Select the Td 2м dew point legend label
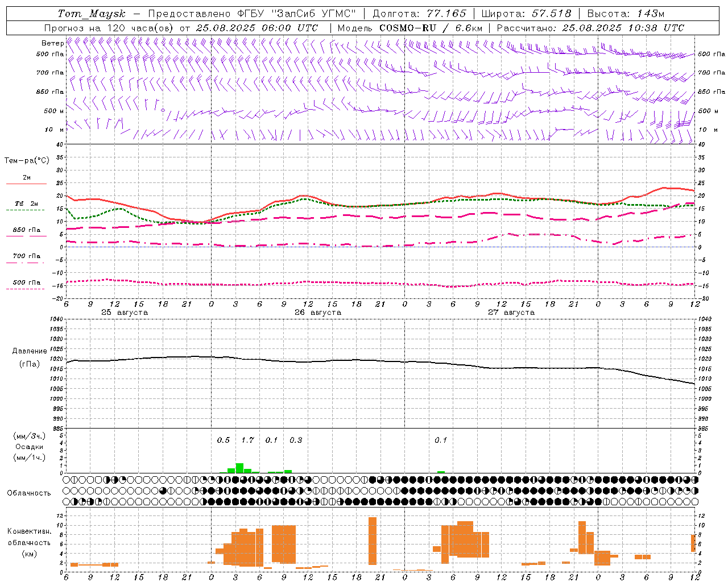Viewport: 728px width, 582px height. click(x=27, y=203)
